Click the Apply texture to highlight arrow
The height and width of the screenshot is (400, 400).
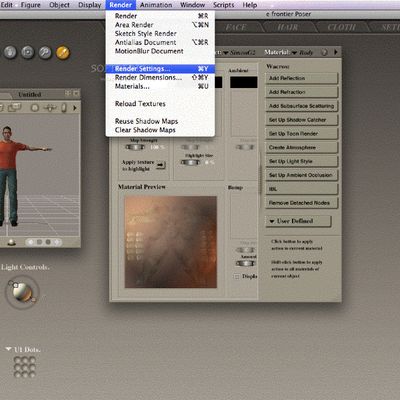click(161, 165)
